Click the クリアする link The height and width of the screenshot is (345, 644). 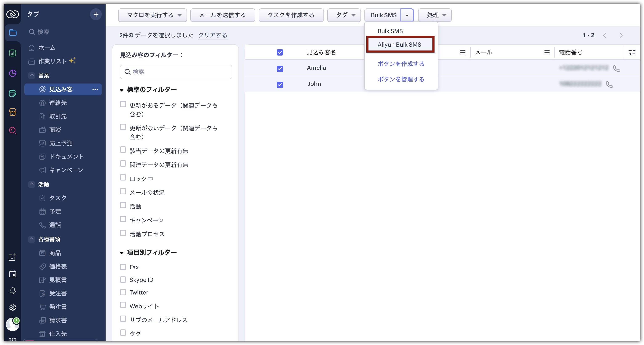tap(212, 35)
